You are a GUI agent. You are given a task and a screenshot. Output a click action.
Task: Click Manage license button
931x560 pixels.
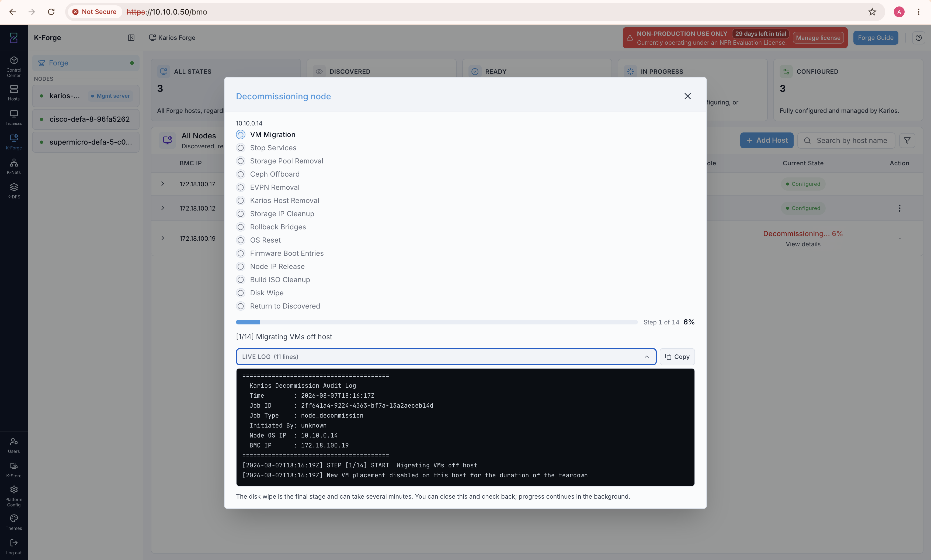(818, 38)
